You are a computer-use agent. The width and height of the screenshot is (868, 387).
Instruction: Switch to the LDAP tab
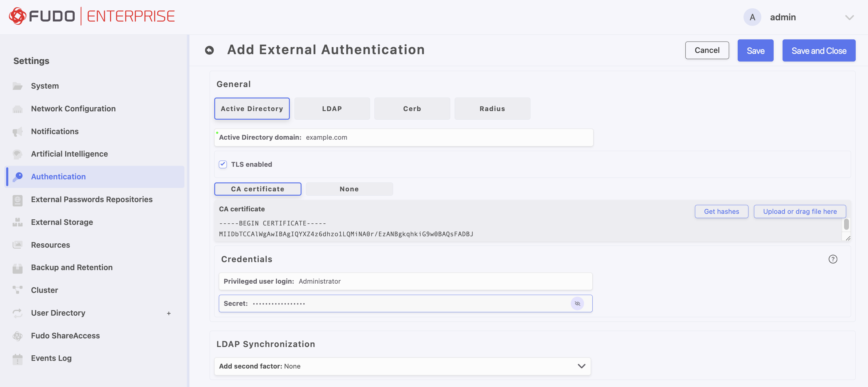tap(332, 109)
